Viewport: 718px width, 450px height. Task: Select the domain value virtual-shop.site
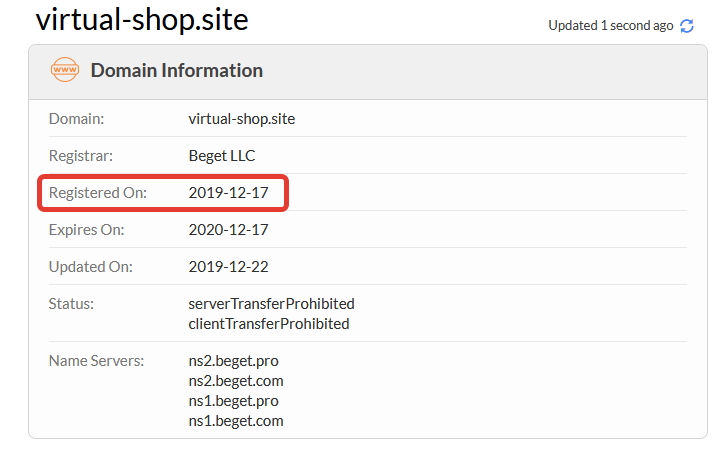coord(242,119)
